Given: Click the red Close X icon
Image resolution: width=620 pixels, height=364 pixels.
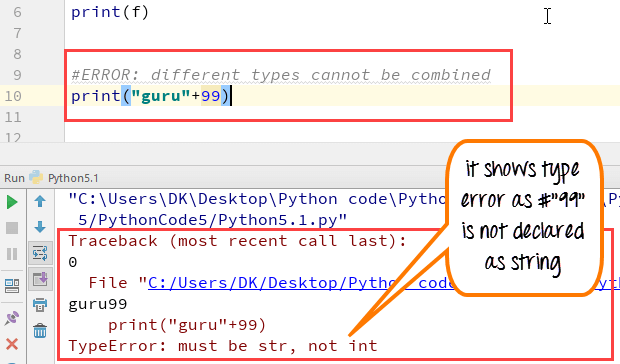Looking at the screenshot, I should click(12, 344).
